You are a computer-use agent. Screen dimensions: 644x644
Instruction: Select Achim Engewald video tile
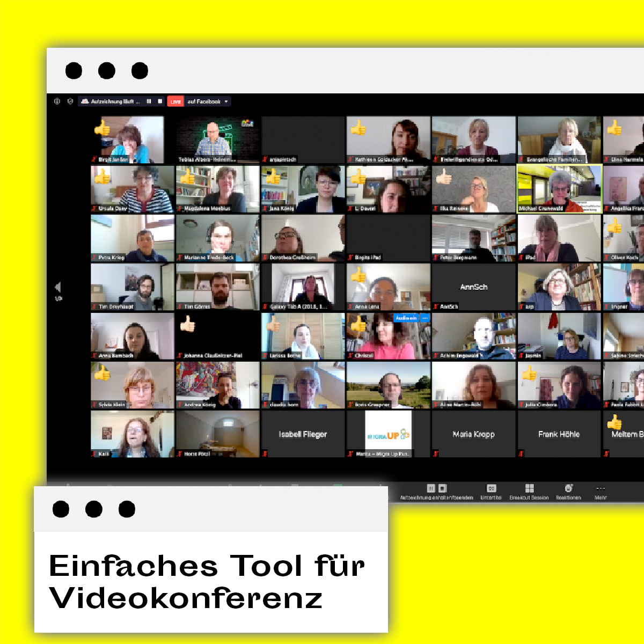point(473,336)
